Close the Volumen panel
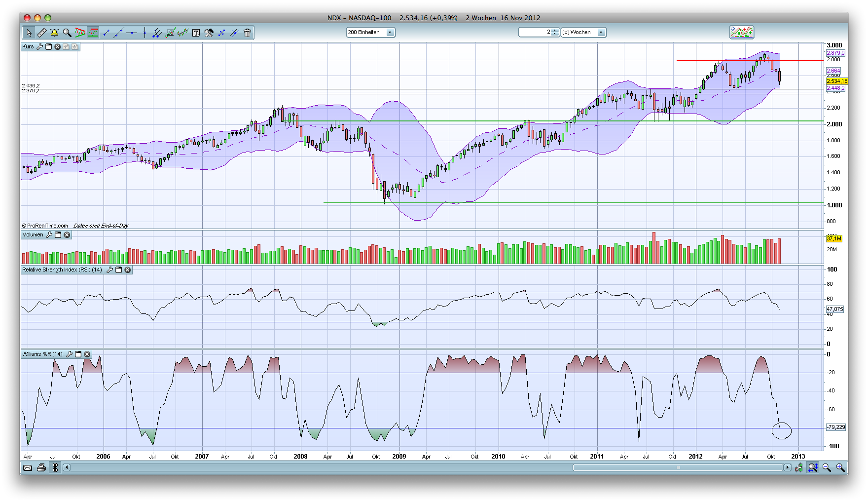The image size is (868, 502). click(67, 235)
